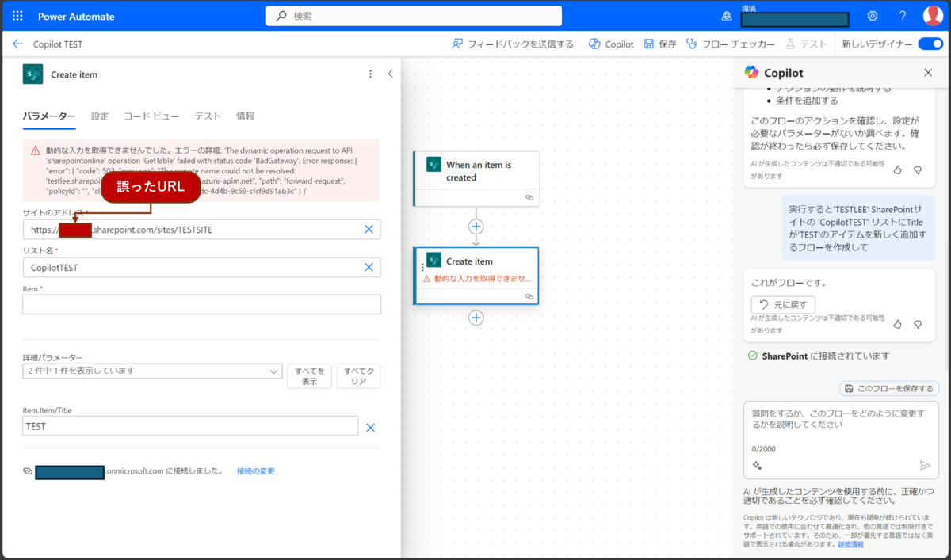Open the Help question mark
This screenshot has height=560, width=951.
tap(903, 16)
